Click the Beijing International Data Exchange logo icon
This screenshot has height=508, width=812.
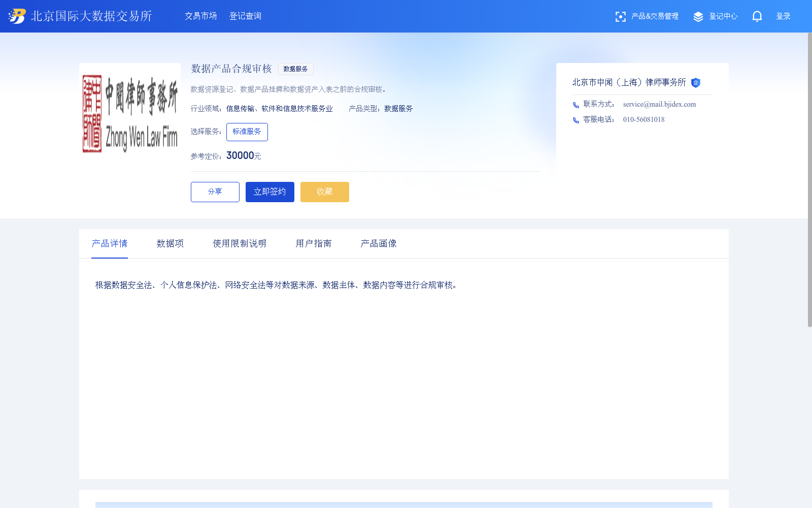17,16
